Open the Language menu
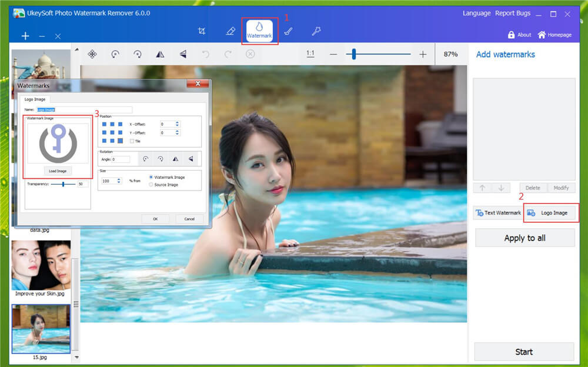The height and width of the screenshot is (367, 588). (x=476, y=13)
